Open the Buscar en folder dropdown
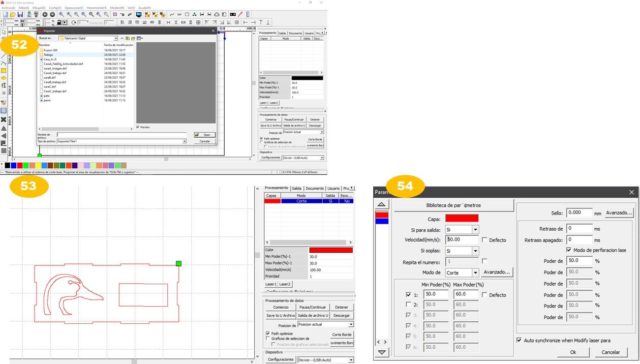The image size is (640, 364). coord(116,38)
